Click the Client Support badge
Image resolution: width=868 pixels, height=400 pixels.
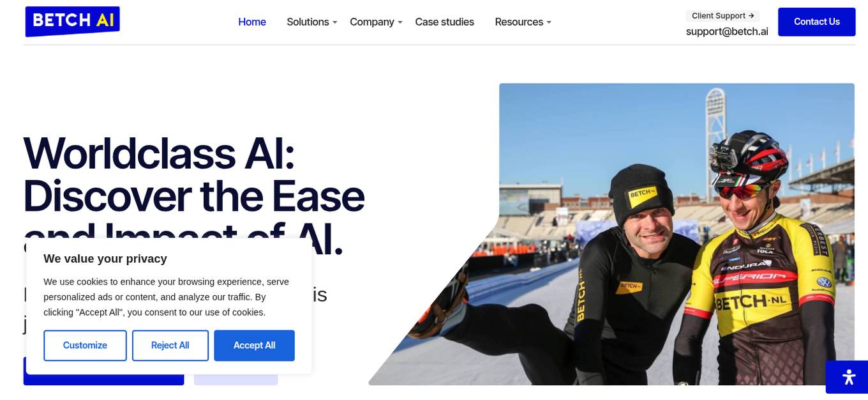[x=722, y=16]
